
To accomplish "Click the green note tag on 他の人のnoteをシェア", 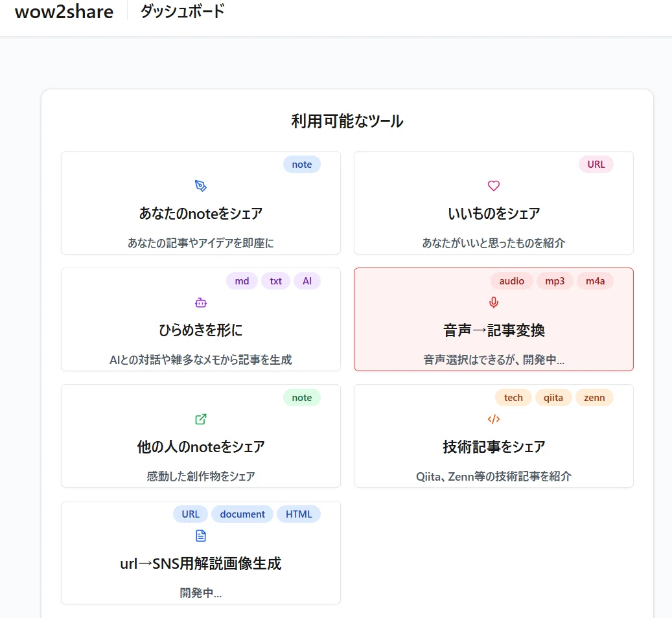I will coord(302,398).
